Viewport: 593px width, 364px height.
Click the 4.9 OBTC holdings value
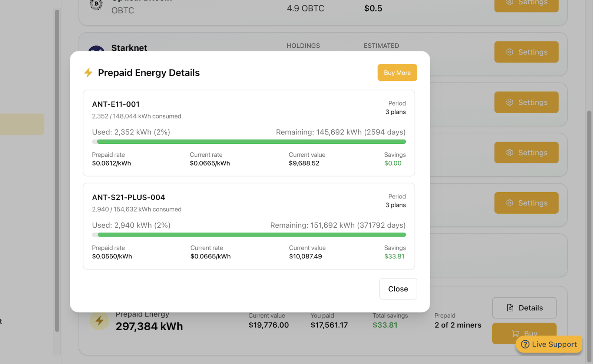pos(305,8)
